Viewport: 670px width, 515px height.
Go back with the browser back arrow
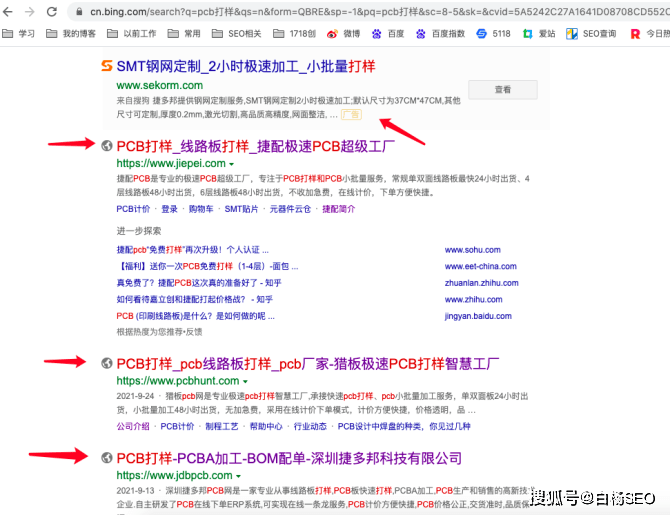click(8, 12)
